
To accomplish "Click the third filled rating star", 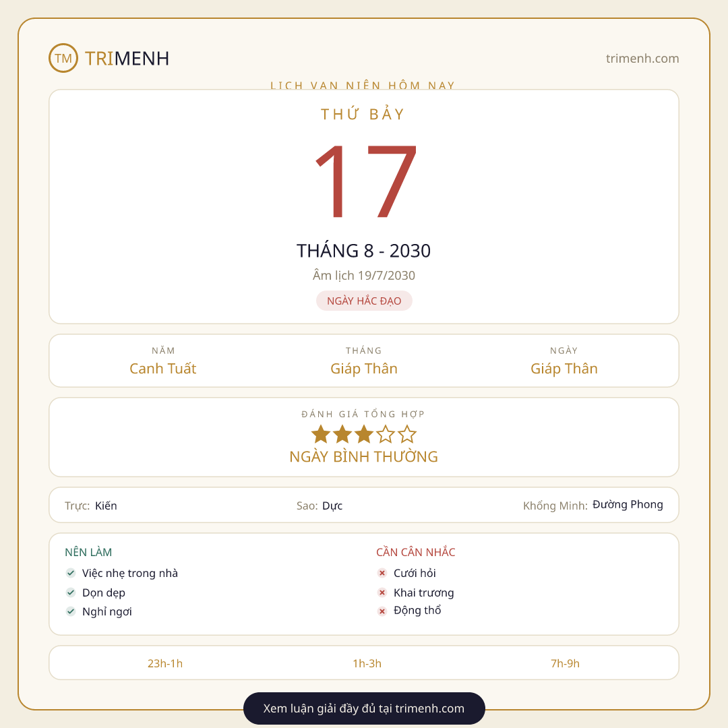I will coord(364,435).
